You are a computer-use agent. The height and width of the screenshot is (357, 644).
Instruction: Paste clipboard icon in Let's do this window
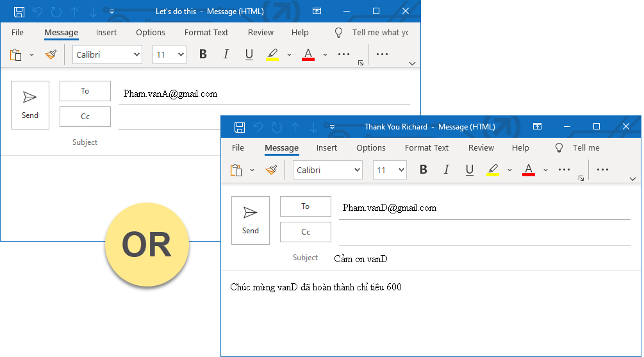coord(15,54)
